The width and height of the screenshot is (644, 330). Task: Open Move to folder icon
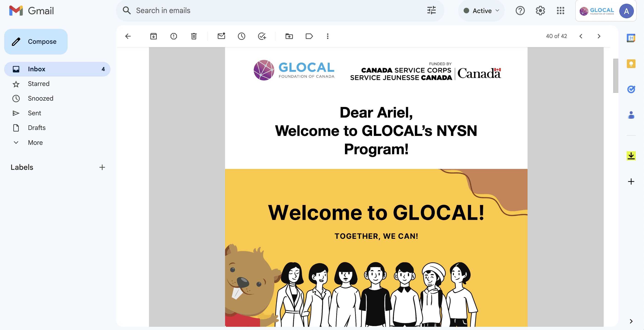pyautogui.click(x=289, y=36)
